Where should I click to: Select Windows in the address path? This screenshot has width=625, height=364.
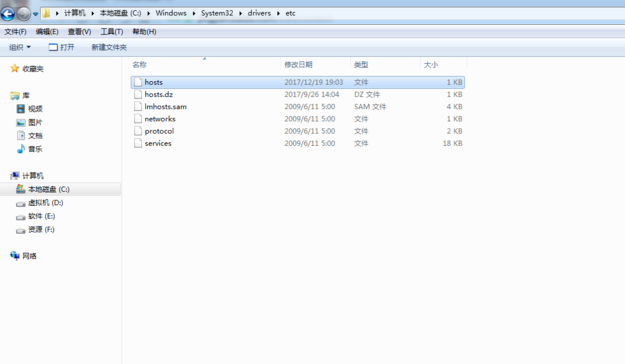(171, 13)
